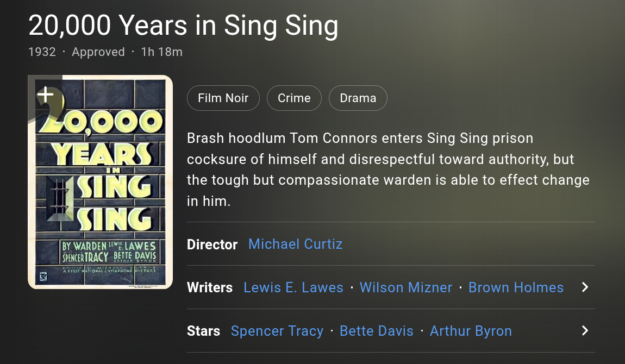Click the plot summary about Tom Connors
Screen dimensions: 625x364
click(388, 170)
